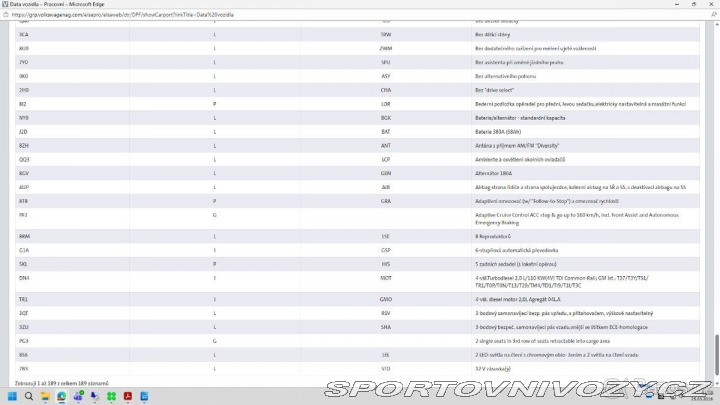
Task: Switch to Microsoft Edge on the taskbar
Action: 61,397
